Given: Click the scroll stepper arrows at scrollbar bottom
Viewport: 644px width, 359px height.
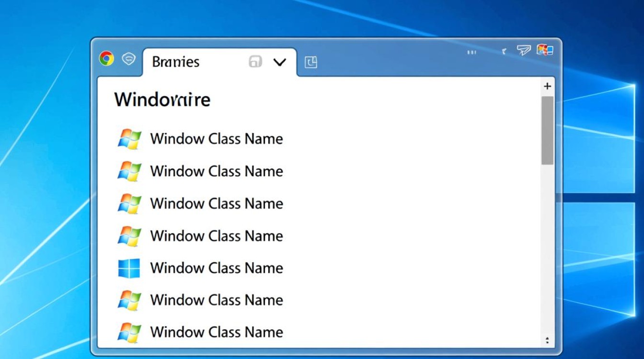Looking at the screenshot, I should click(x=547, y=340).
